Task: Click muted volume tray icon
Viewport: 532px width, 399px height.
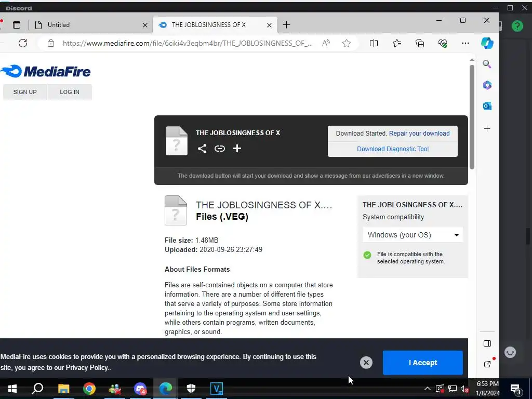Action: 465,389
